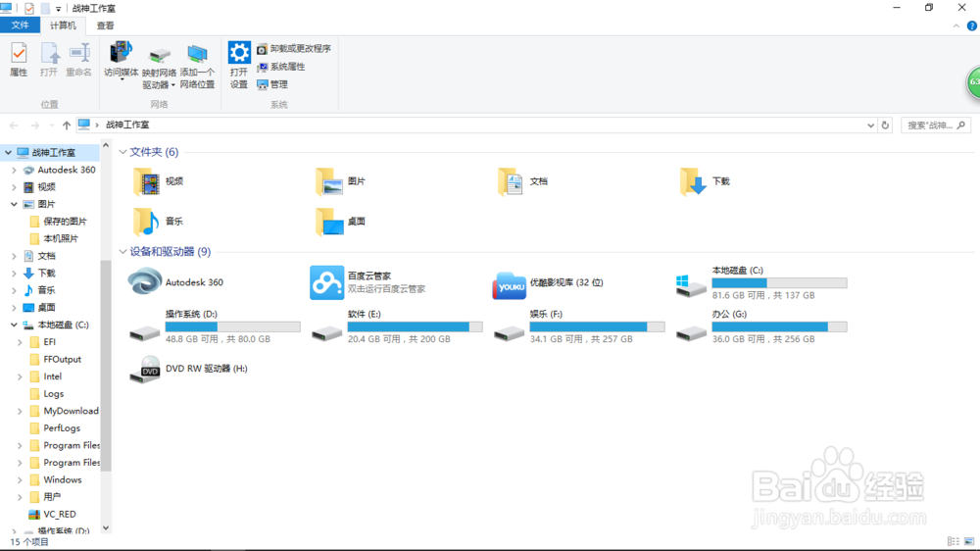This screenshot has height=551, width=980.
Task: Switch to large icons view
Action: (969, 541)
